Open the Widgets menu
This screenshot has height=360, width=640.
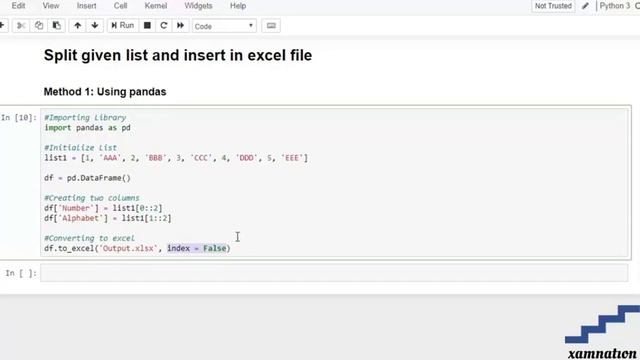coord(198,6)
